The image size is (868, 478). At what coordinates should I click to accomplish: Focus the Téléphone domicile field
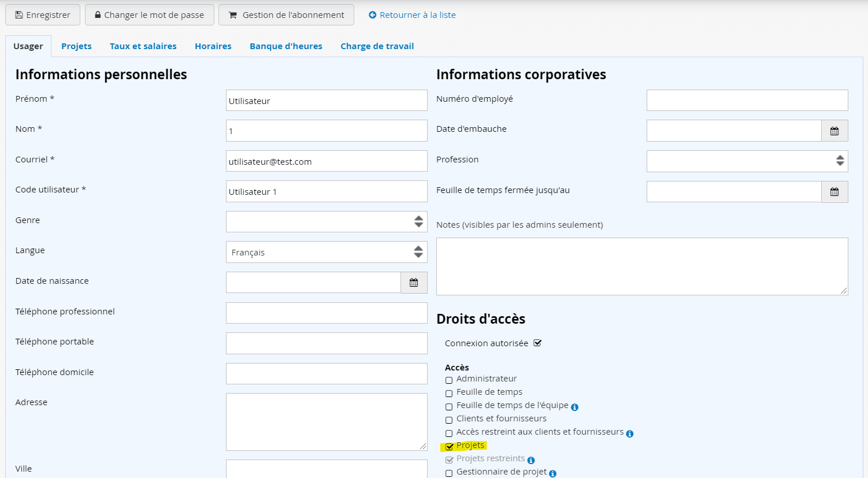327,373
